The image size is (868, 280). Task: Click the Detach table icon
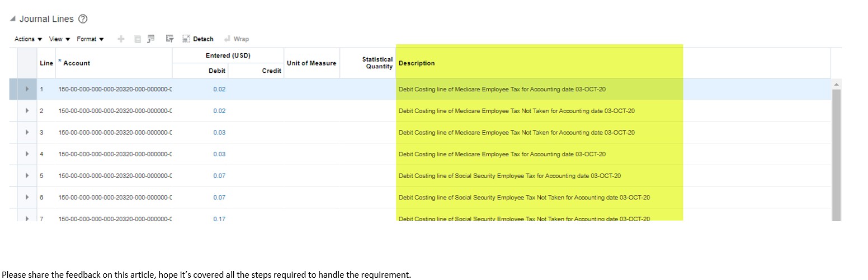(198, 39)
